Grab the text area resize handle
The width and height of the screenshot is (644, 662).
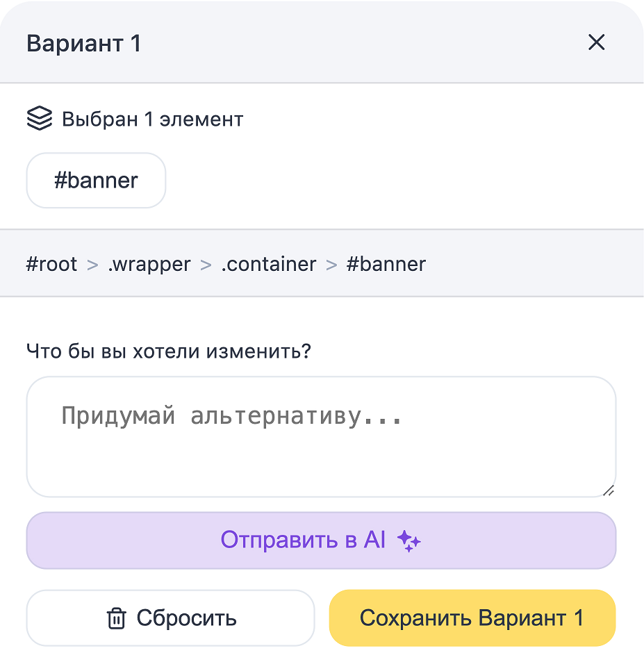point(609,490)
